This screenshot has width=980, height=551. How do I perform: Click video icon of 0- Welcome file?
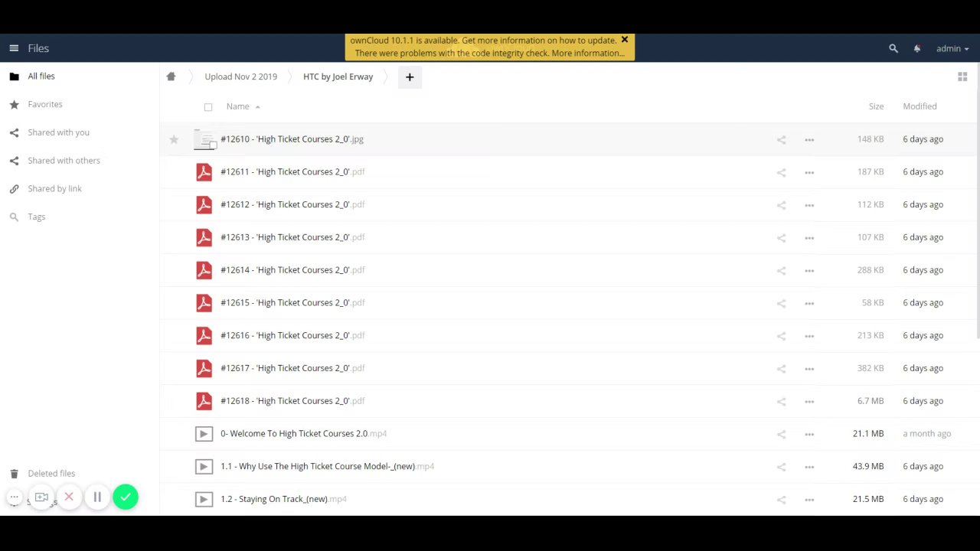(204, 434)
